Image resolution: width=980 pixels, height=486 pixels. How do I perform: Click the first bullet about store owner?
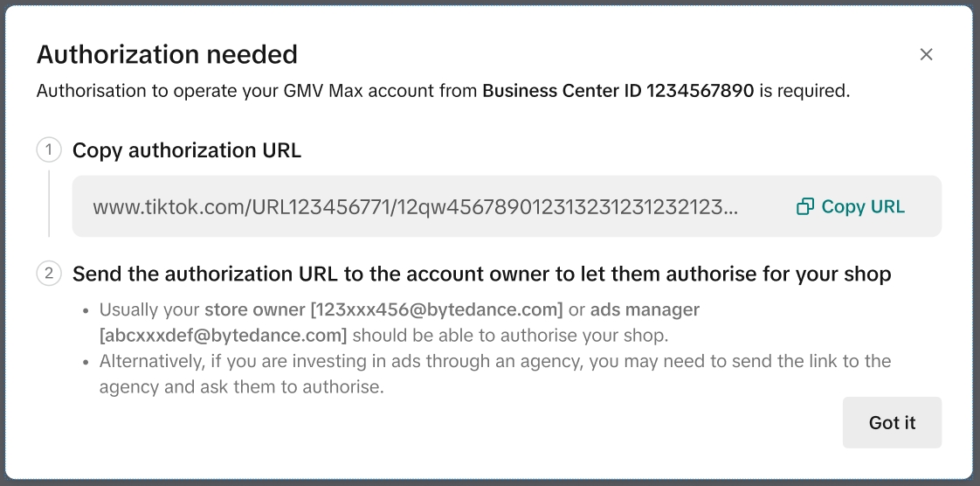[399, 323]
